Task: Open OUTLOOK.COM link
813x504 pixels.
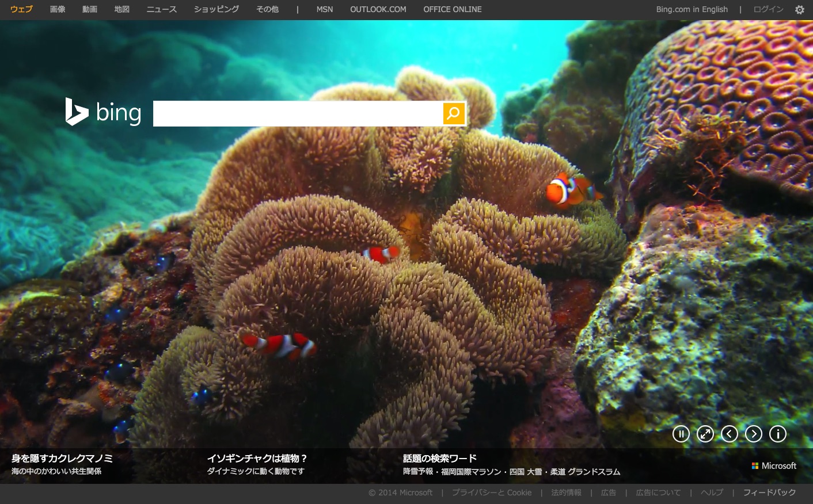Action: (378, 10)
